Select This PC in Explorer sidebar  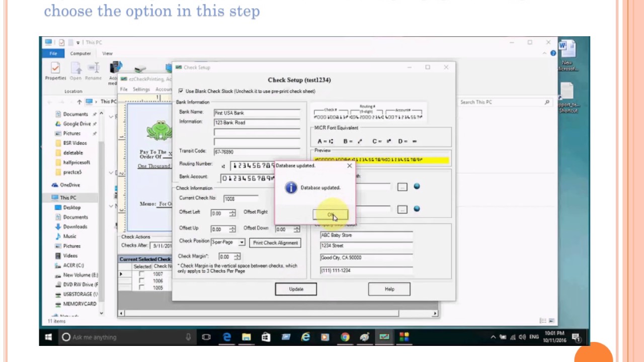pyautogui.click(x=68, y=198)
